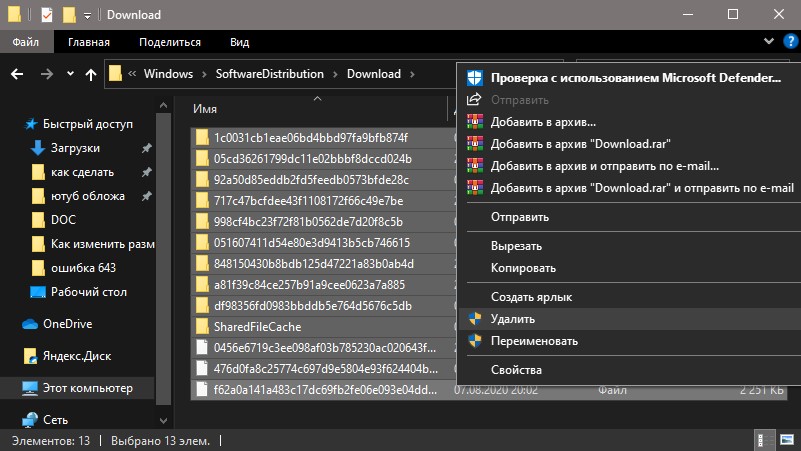Choose Добавить в архив "Download.rar"
801x451 pixels.
tap(629, 144)
